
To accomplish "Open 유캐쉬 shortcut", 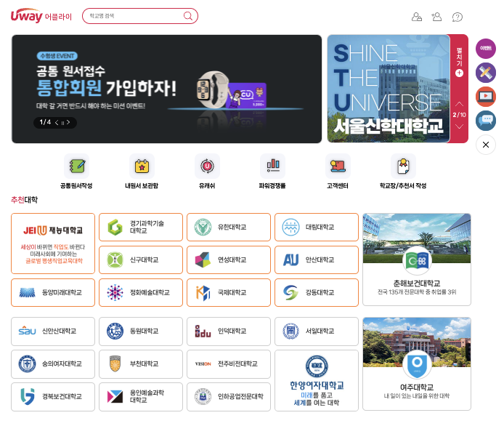I will (207, 171).
